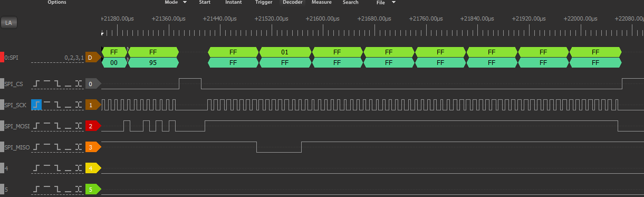This screenshot has width=644, height=197.
Task: Set rising edge trigger on SPI_CS
Action: (x=36, y=84)
